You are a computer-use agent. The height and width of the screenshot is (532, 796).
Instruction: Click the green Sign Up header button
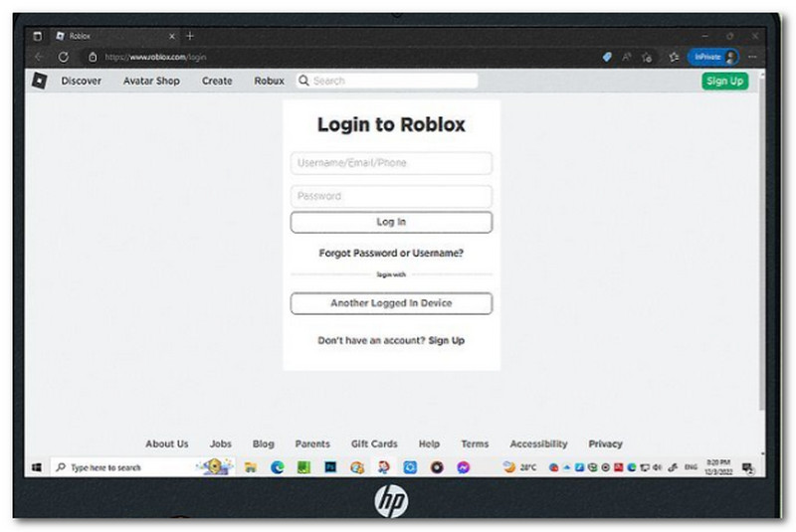tap(725, 82)
